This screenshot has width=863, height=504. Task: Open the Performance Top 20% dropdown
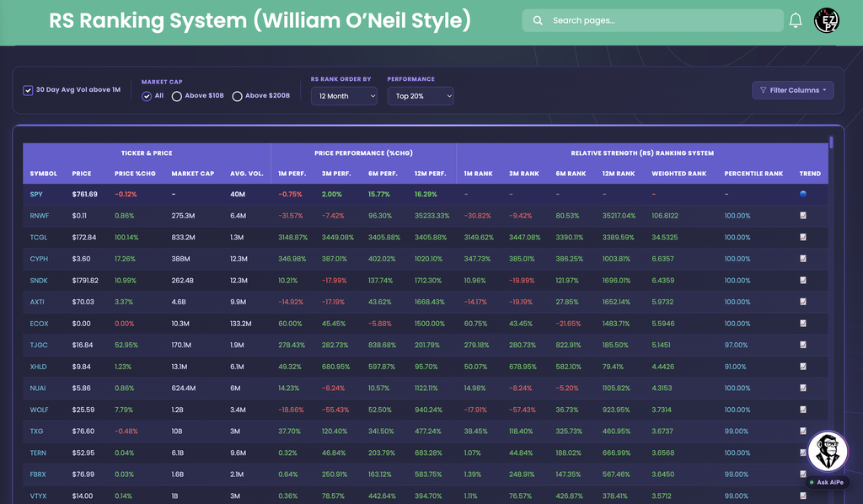pyautogui.click(x=421, y=96)
